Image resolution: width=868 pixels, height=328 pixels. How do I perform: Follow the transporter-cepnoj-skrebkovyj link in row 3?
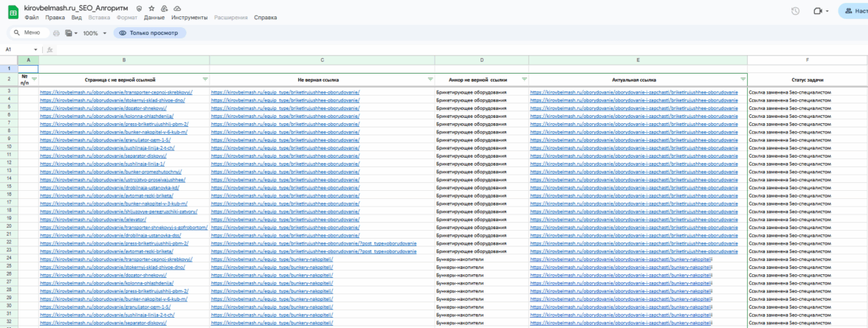tap(116, 92)
